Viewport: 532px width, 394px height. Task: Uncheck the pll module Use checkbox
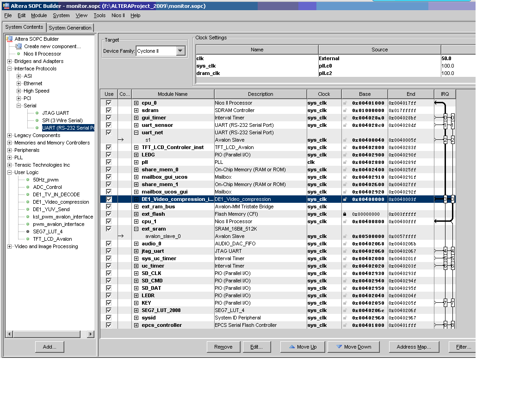[x=109, y=163]
